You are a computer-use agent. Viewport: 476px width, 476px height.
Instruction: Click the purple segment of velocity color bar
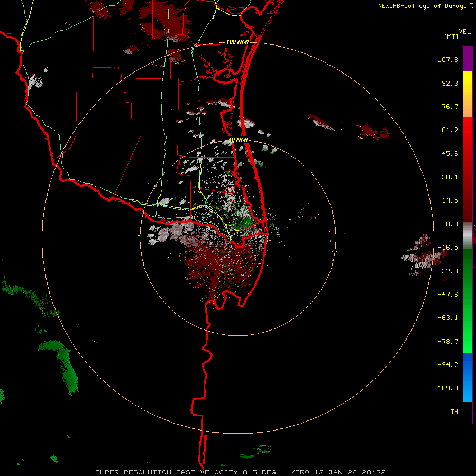coord(467,59)
